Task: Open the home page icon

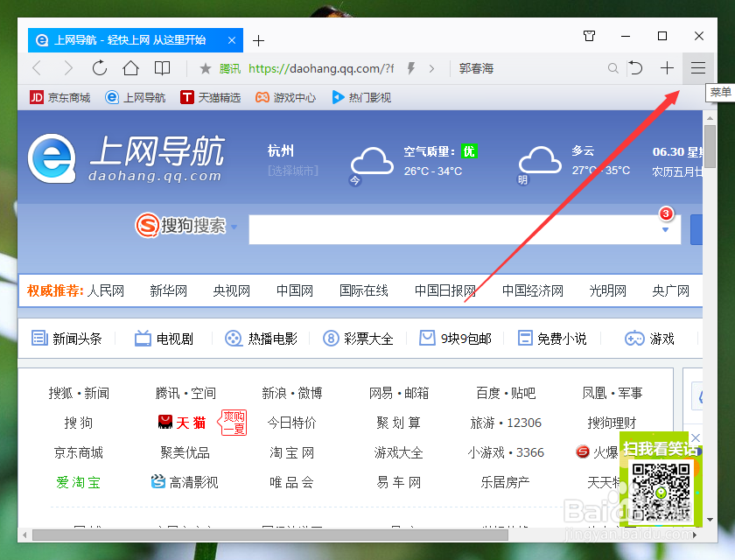Action: pyautogui.click(x=130, y=68)
